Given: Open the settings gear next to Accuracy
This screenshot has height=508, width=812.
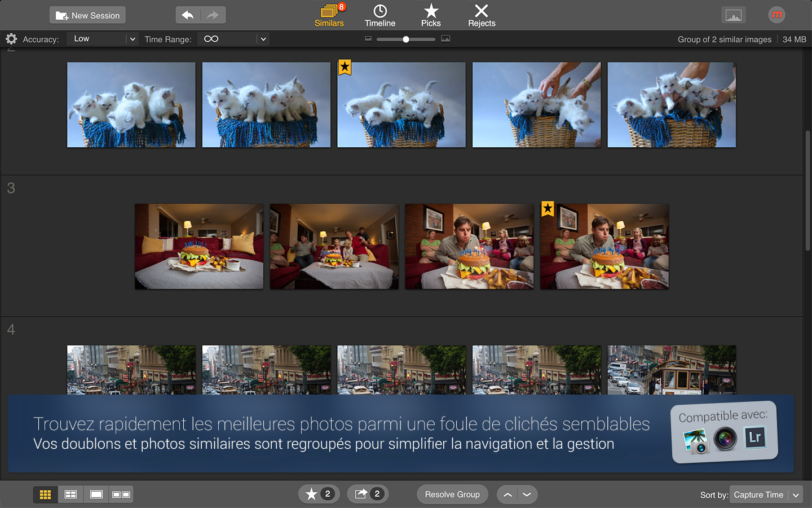Looking at the screenshot, I should click(x=11, y=39).
